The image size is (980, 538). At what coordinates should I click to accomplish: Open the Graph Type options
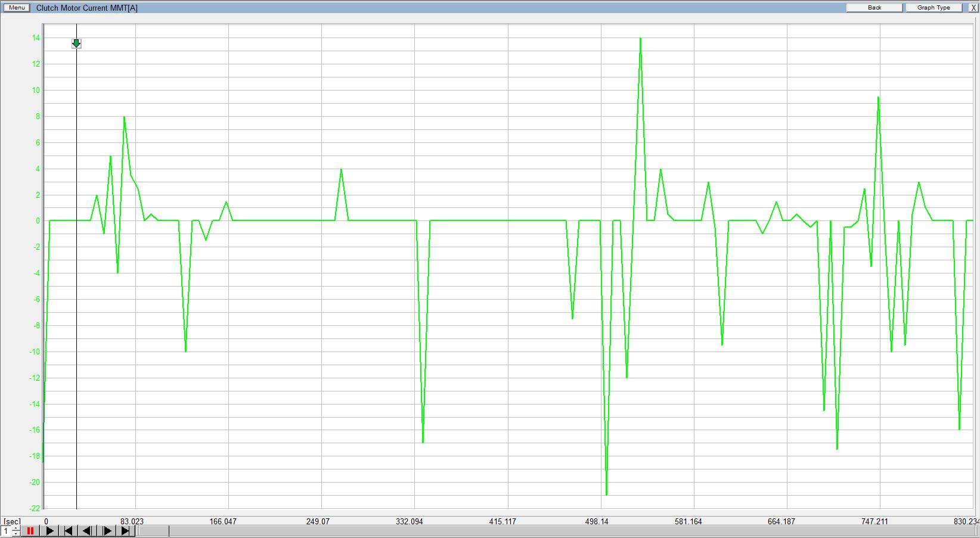934,8
